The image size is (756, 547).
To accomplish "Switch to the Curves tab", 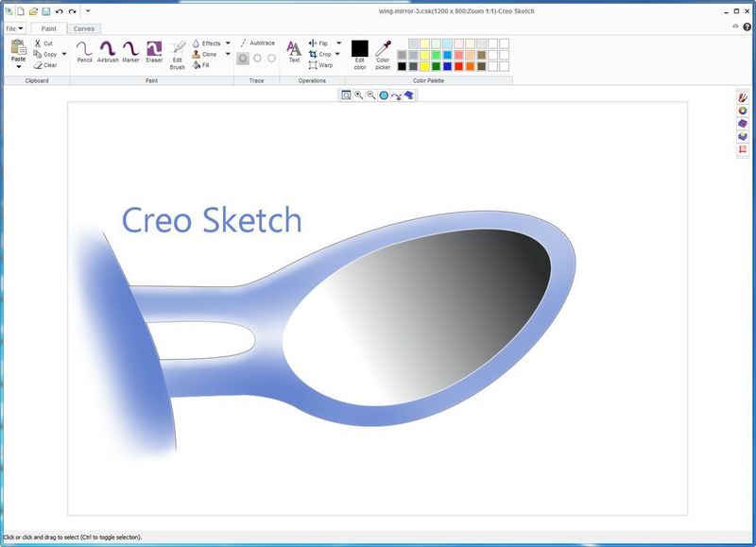I will coord(83,29).
